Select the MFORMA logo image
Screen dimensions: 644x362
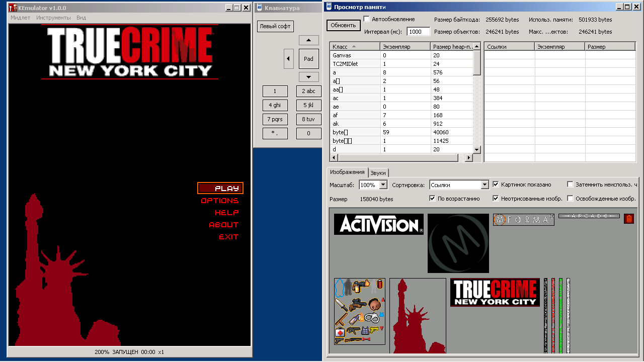point(524,220)
